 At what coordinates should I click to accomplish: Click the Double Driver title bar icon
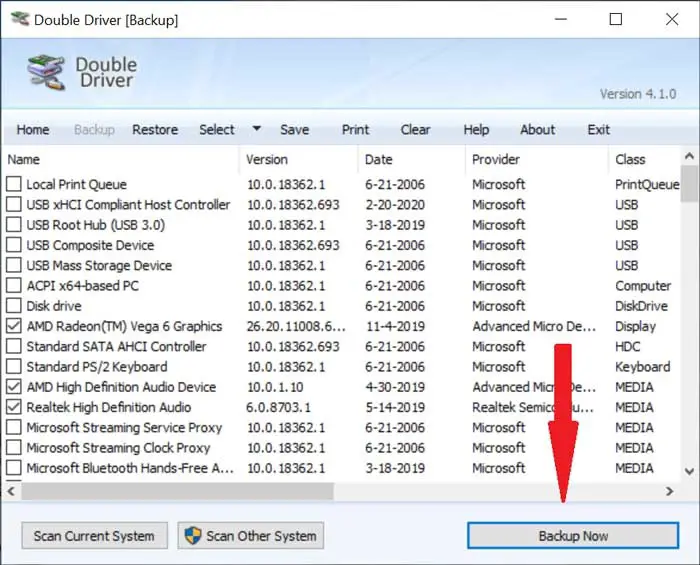coord(20,19)
